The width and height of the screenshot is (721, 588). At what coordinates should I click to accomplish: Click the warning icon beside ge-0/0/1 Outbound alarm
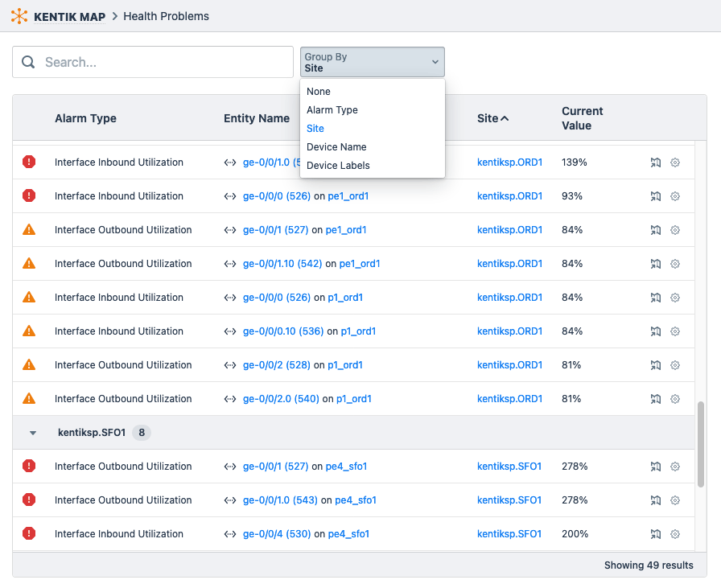pos(29,230)
